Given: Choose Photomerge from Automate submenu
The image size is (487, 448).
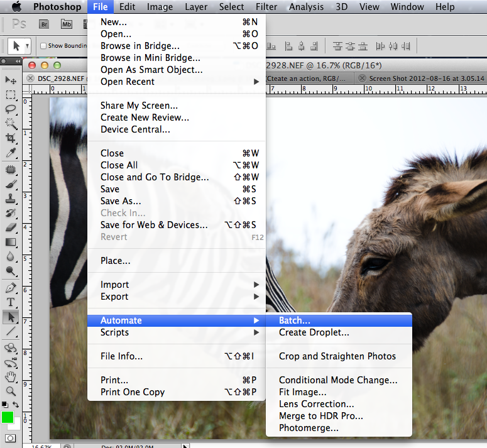Looking at the screenshot, I should coord(339,428).
